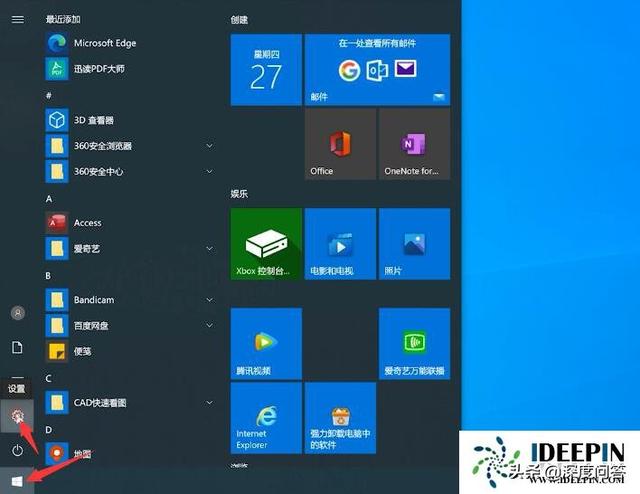Expand the Bandicam folder chevron

209,300
